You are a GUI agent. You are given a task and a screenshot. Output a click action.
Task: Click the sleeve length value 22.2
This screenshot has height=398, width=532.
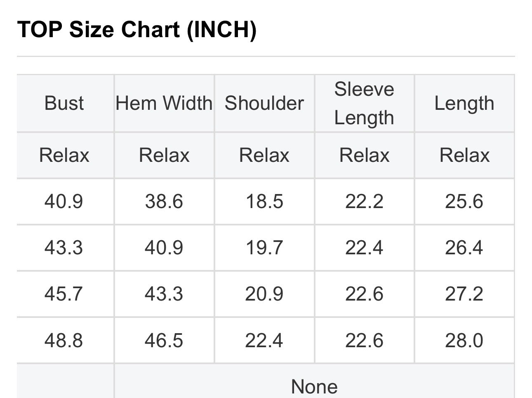(x=364, y=202)
